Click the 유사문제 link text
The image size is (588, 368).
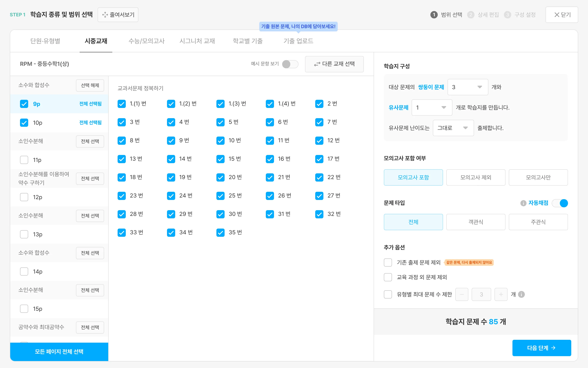point(399,108)
